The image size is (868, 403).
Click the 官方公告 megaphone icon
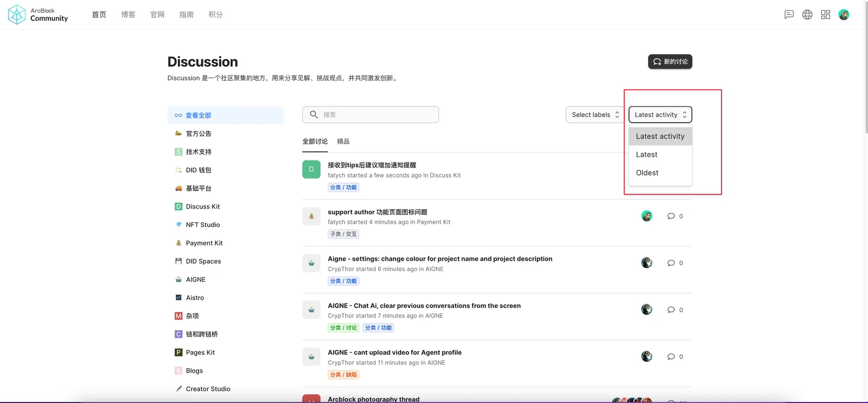point(178,134)
